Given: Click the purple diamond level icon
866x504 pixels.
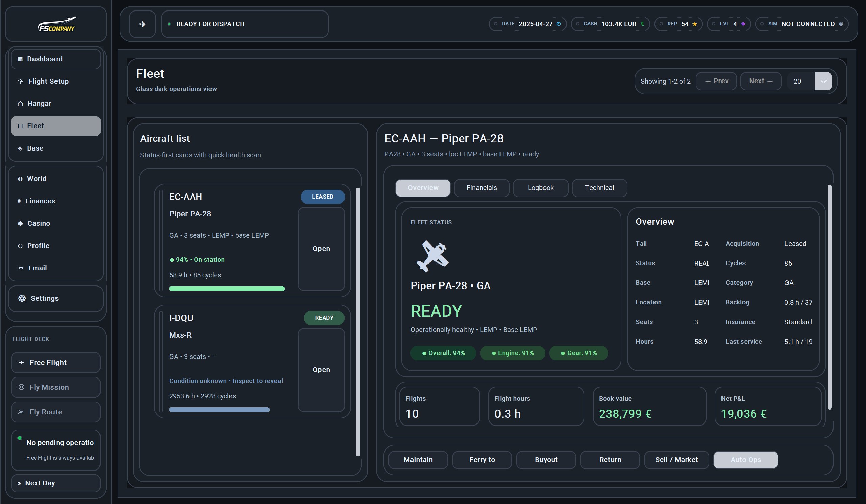Looking at the screenshot, I should click(743, 24).
